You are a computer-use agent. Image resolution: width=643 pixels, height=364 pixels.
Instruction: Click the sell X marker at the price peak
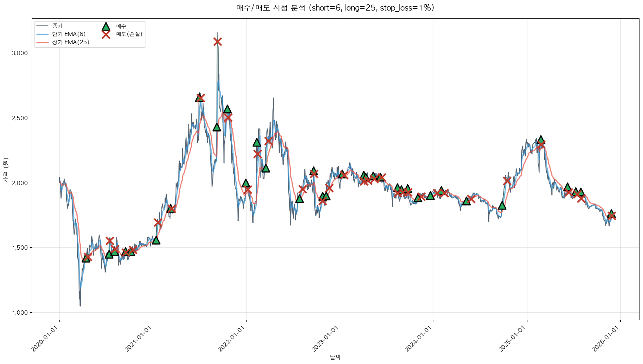(x=217, y=41)
